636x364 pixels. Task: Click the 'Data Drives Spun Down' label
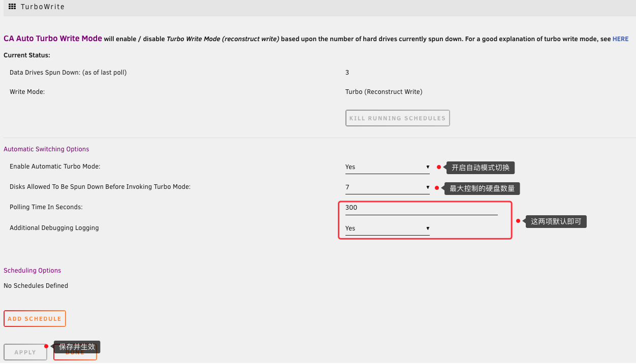68,73
